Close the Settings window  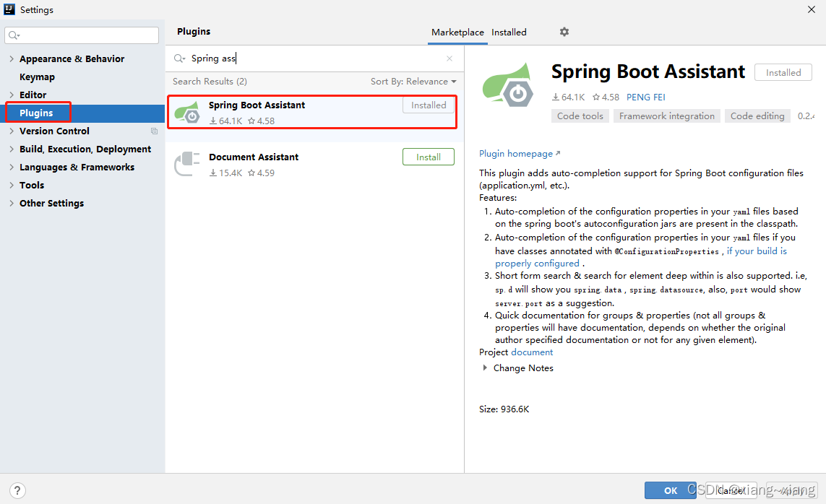tap(812, 9)
